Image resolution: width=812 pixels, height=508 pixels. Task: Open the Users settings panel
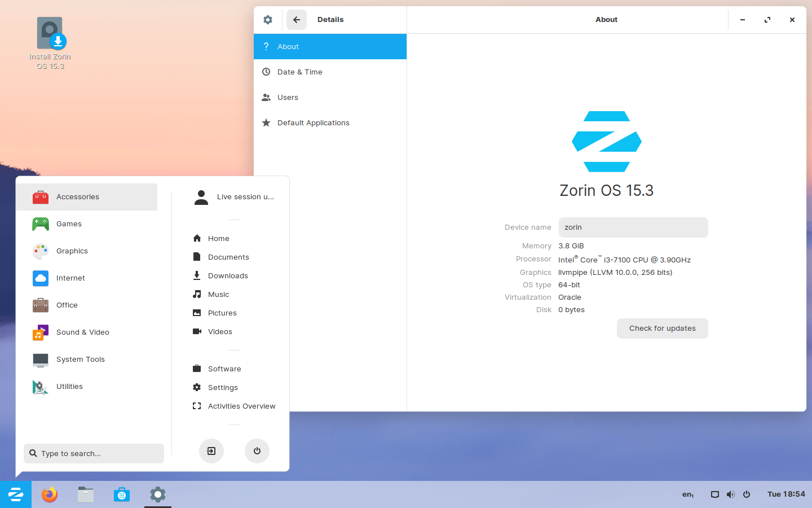[x=330, y=97]
